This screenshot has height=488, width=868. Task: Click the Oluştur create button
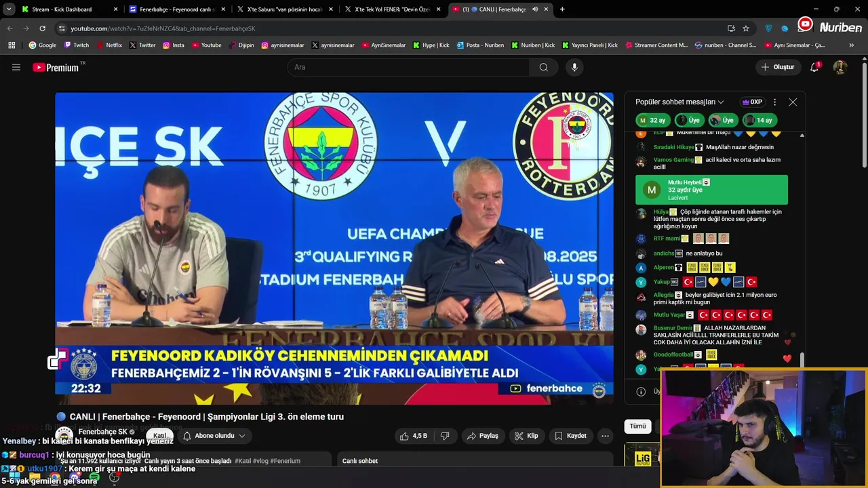[777, 67]
